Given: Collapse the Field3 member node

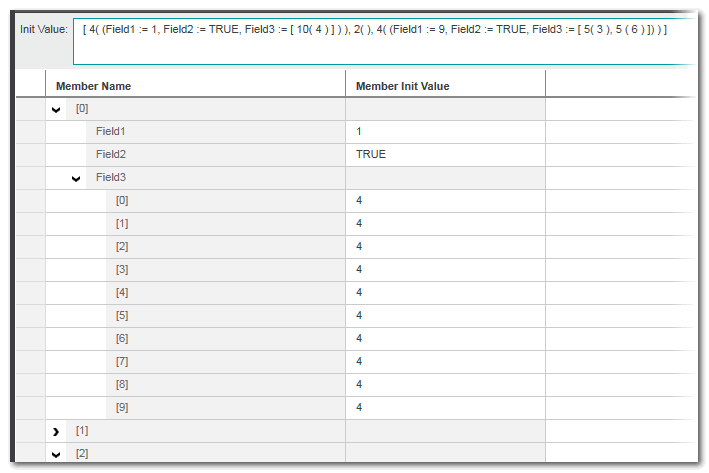Looking at the screenshot, I should pyautogui.click(x=76, y=178).
